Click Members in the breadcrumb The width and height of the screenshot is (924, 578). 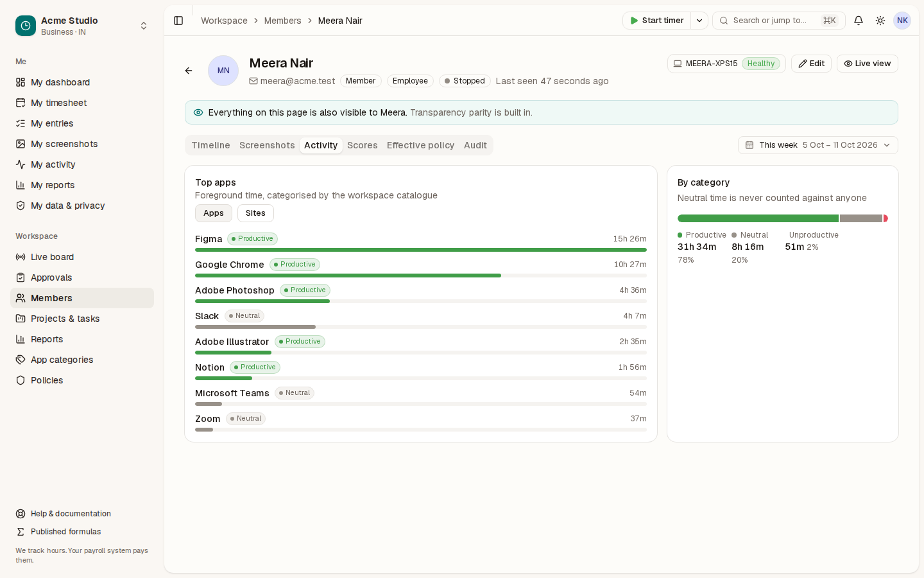pos(282,21)
